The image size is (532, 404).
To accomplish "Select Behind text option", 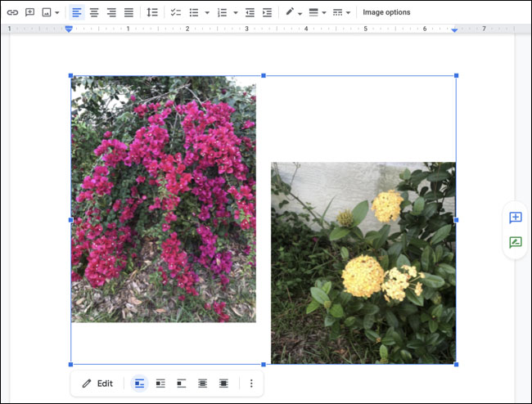I will (x=202, y=384).
